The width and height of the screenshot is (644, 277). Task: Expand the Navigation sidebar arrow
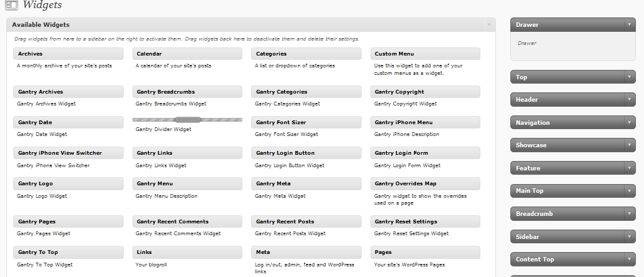629,123
